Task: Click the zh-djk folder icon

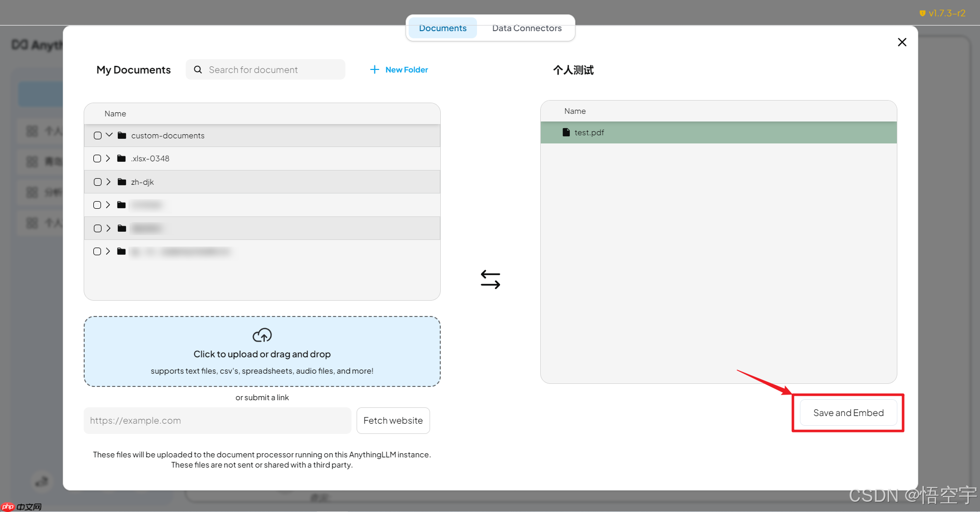Action: point(122,182)
